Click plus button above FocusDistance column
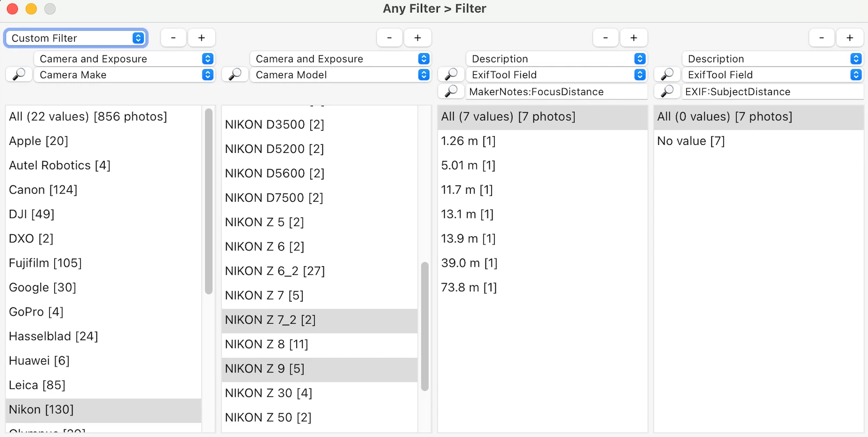This screenshot has height=437, width=868. 634,38
